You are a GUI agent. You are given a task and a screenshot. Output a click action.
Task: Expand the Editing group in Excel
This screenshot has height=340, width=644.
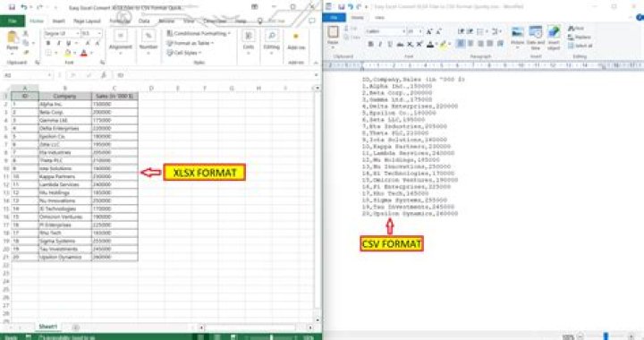pos(272,41)
